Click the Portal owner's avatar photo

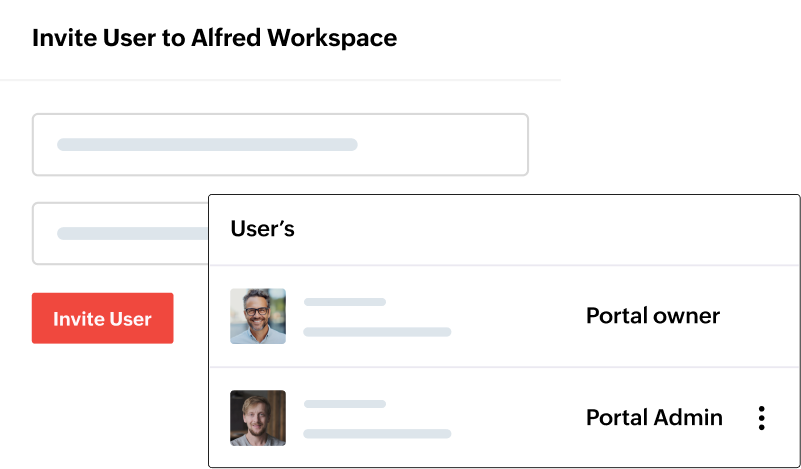coord(258,316)
